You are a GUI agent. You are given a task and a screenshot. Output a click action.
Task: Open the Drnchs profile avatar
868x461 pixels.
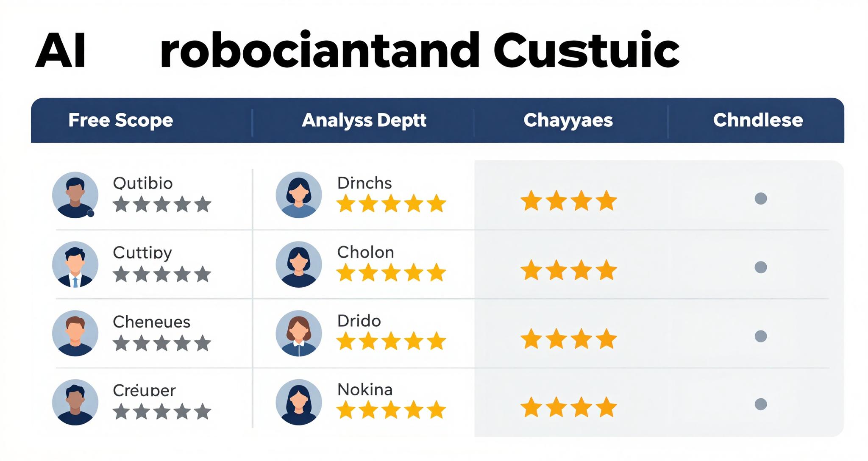click(x=298, y=195)
